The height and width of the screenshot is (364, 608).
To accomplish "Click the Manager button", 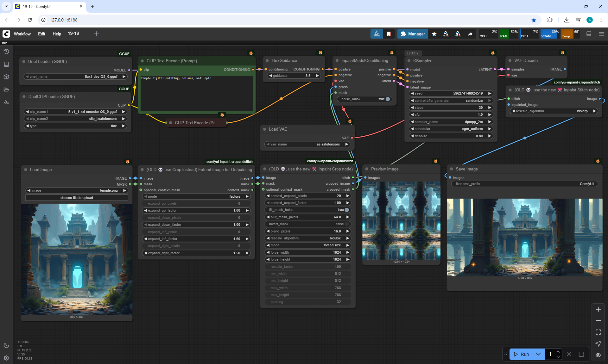I will pos(413,34).
